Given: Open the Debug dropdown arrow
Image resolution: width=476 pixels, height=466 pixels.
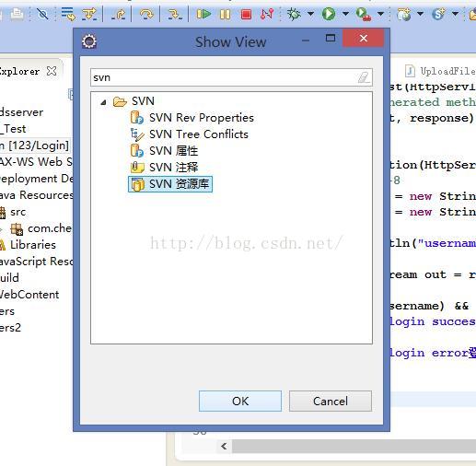Looking at the screenshot, I should [310, 14].
